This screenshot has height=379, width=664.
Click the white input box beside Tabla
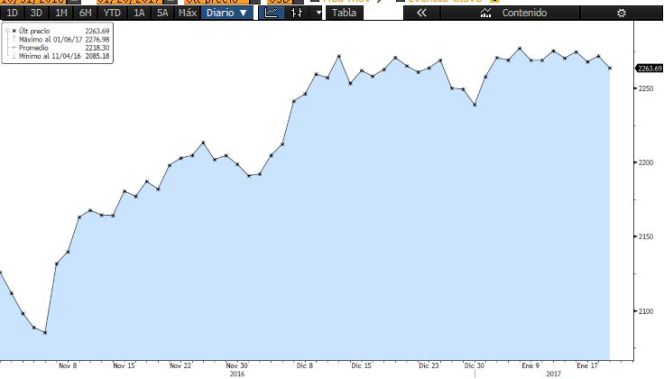point(383,13)
